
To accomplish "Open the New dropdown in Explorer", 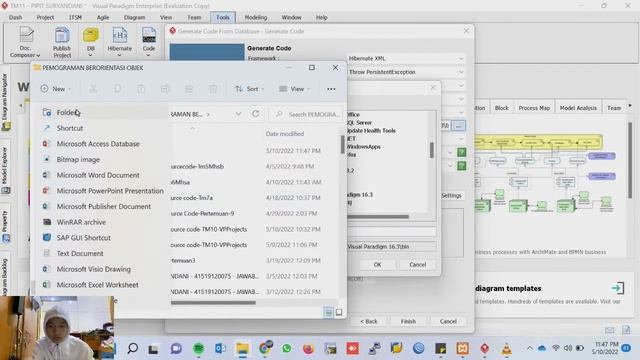I will click(x=56, y=89).
